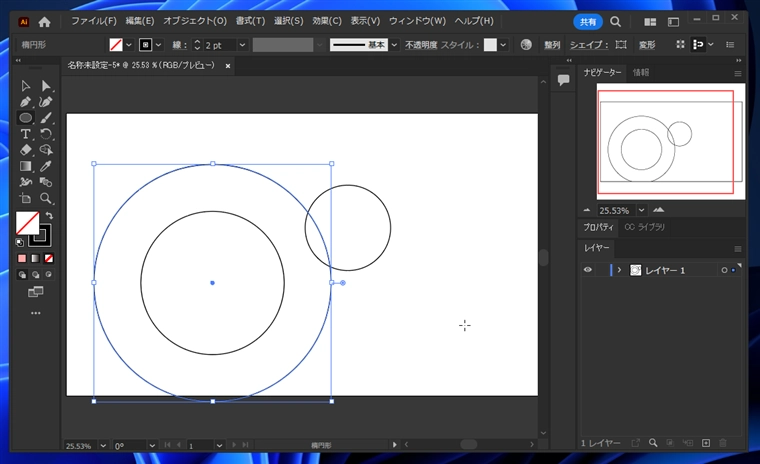Open graphic style dropdown arrow
The image size is (760, 464).
503,45
